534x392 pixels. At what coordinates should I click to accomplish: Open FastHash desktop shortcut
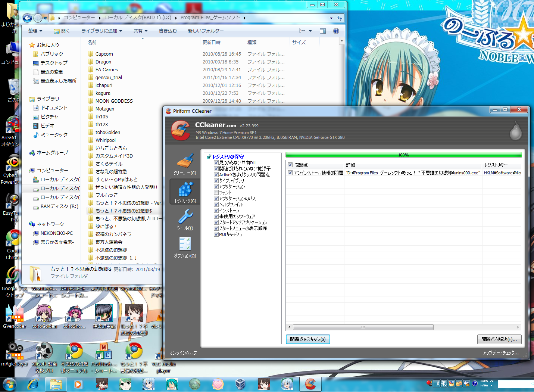[104, 357]
